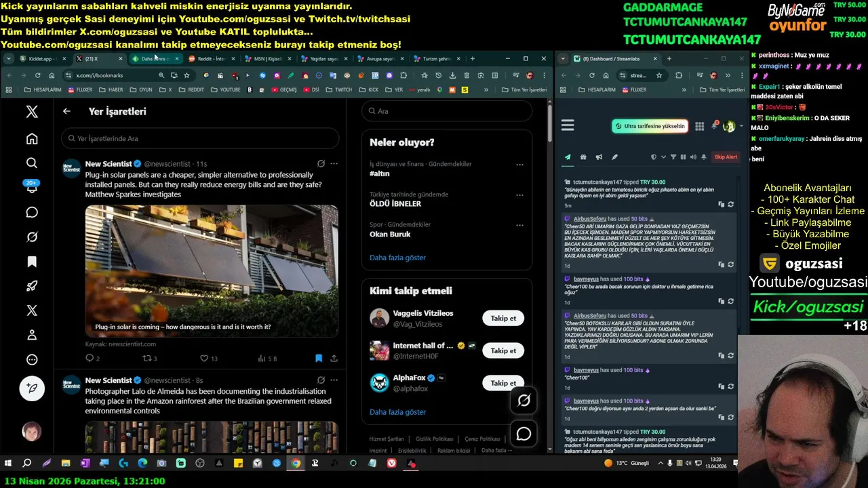Follow internet hall of fame account

click(503, 351)
